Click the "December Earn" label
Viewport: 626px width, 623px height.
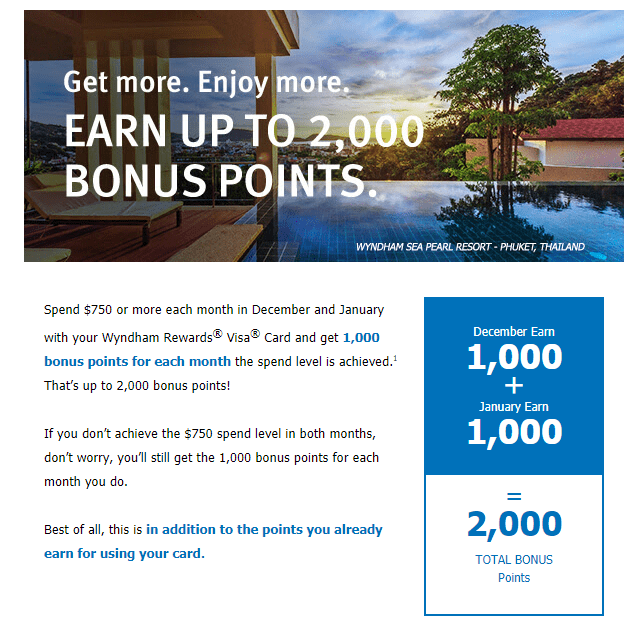(x=514, y=331)
